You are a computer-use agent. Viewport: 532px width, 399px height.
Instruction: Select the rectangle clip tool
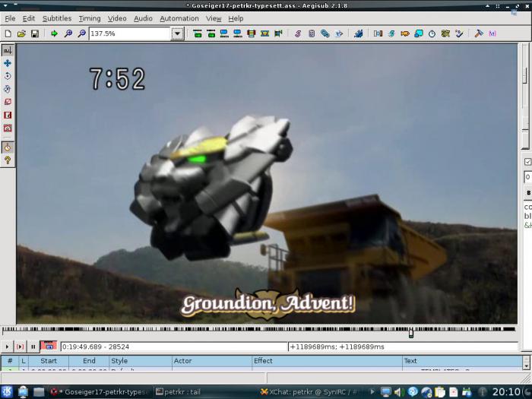point(8,115)
